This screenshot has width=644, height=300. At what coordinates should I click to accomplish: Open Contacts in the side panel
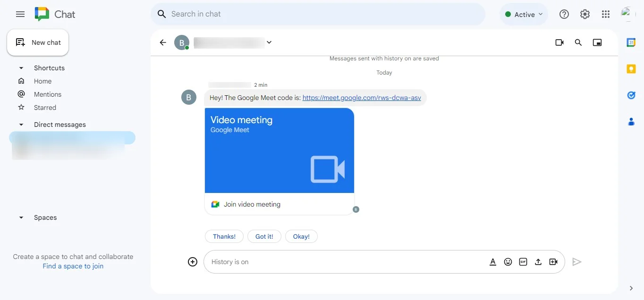(631, 122)
